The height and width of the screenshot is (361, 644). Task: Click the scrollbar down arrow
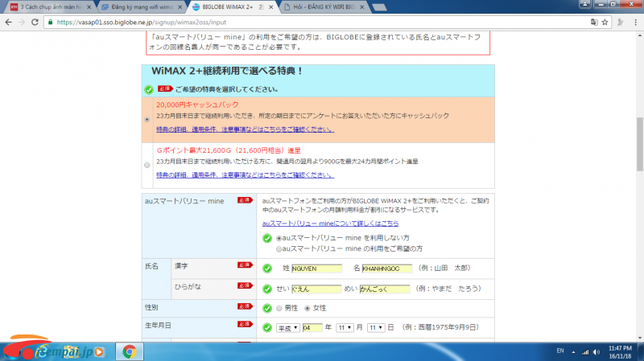click(x=639, y=338)
